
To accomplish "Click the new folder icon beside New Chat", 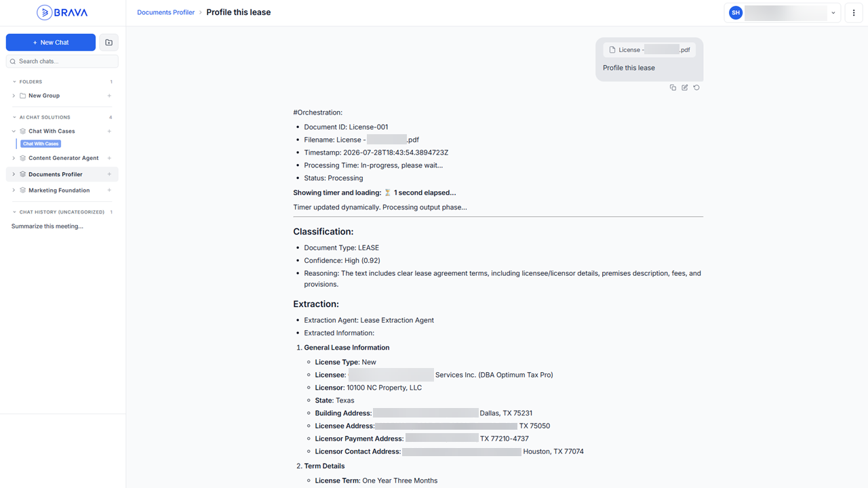I will pos(108,42).
